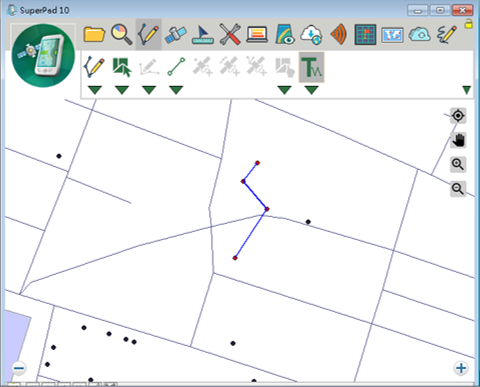Viewport: 480px width, 387px height.
Task: Click the cloud download icon
Action: click(311, 35)
